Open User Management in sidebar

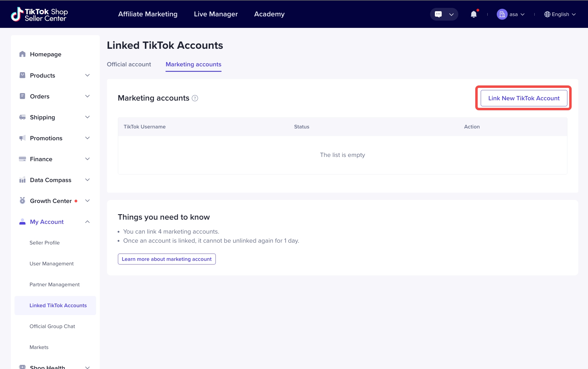click(x=52, y=264)
